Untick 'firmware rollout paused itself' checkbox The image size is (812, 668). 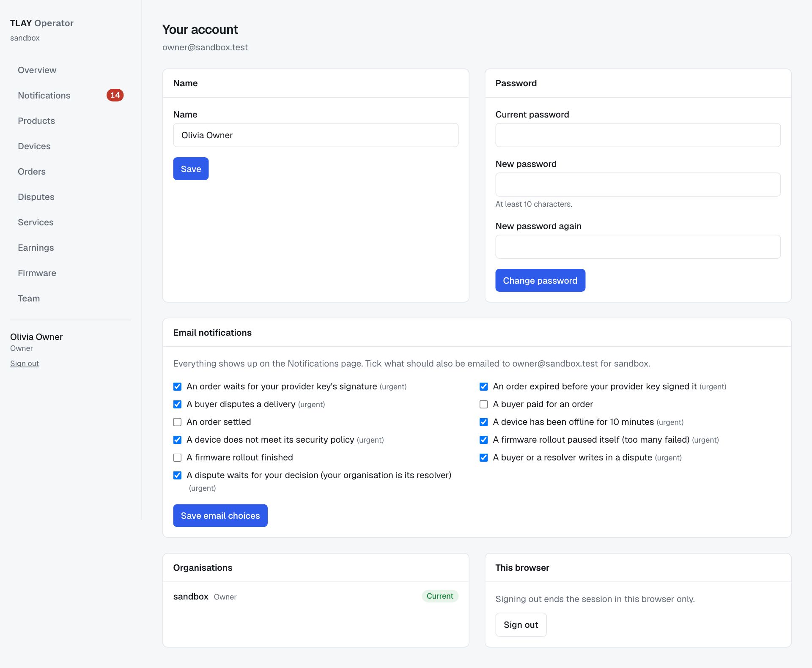tap(484, 440)
